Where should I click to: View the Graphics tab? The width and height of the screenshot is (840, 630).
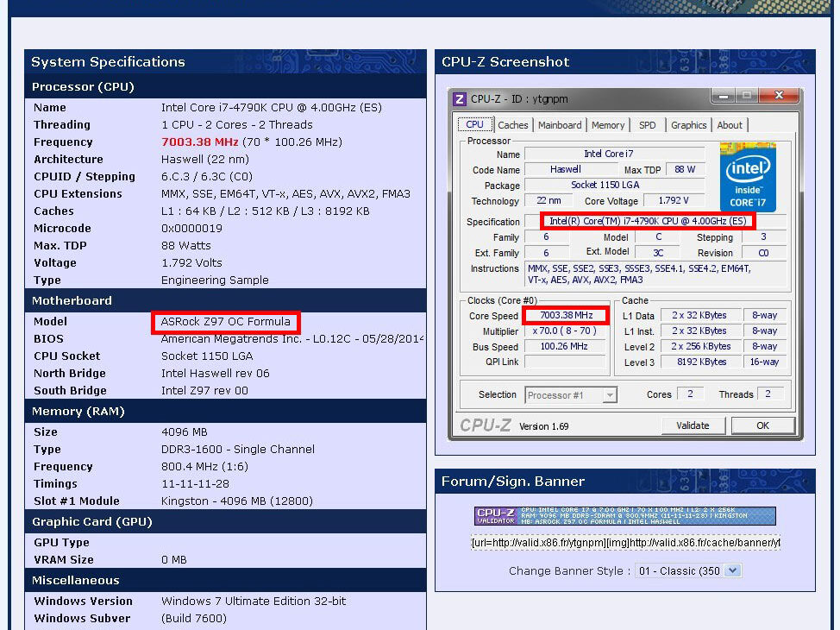pyautogui.click(x=688, y=124)
